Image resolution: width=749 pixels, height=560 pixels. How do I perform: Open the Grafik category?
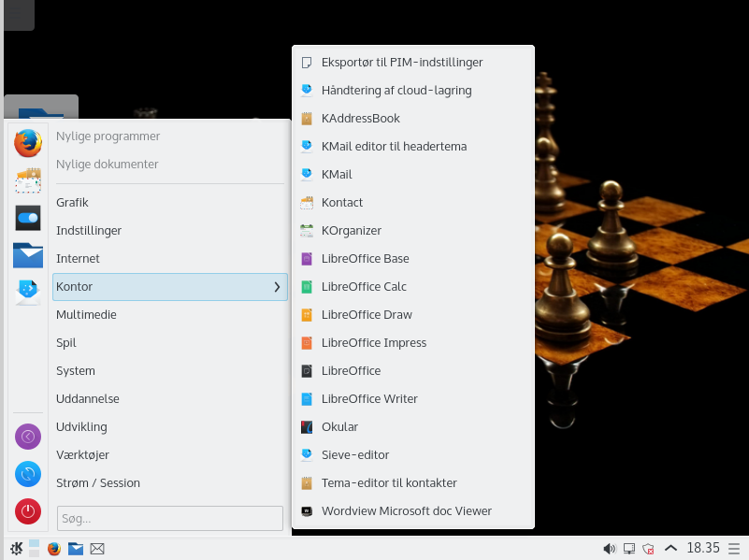(170, 203)
